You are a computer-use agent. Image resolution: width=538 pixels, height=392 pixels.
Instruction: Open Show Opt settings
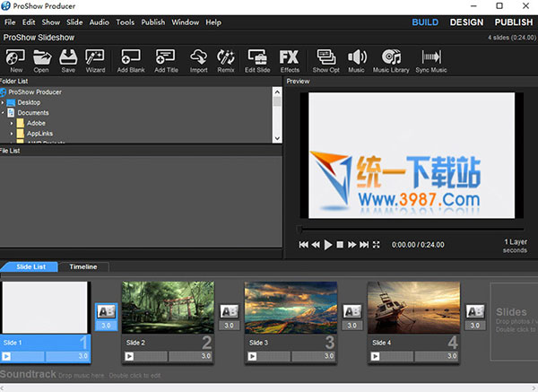(x=326, y=61)
